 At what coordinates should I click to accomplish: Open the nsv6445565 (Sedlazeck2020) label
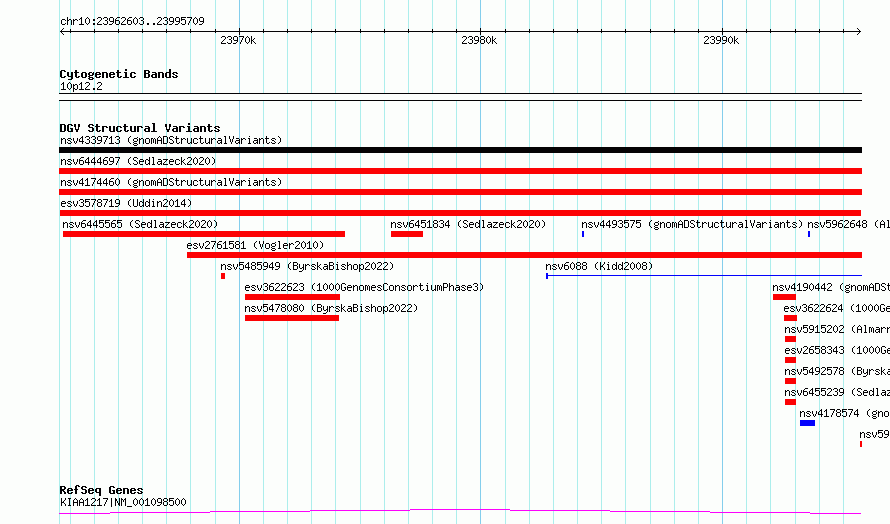click(x=140, y=224)
